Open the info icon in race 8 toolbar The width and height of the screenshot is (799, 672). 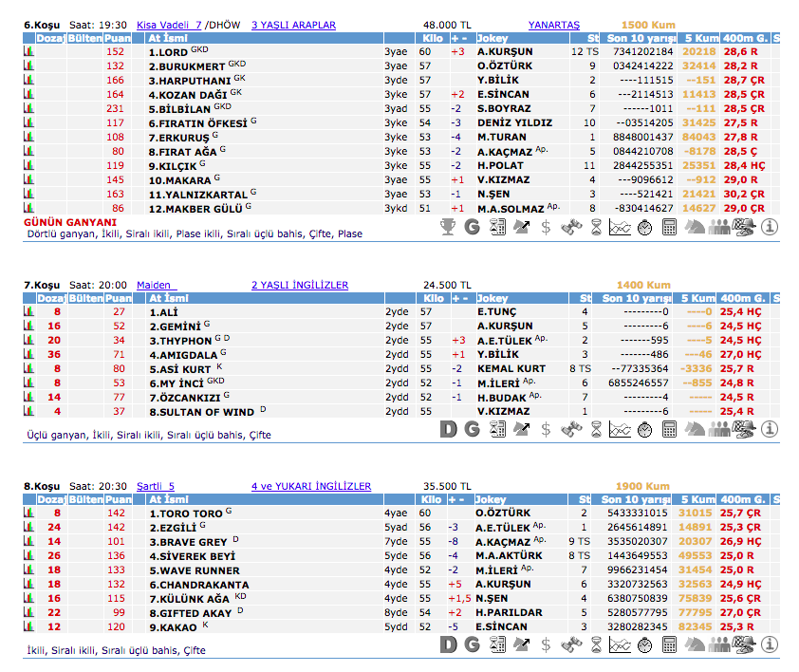tap(769, 644)
